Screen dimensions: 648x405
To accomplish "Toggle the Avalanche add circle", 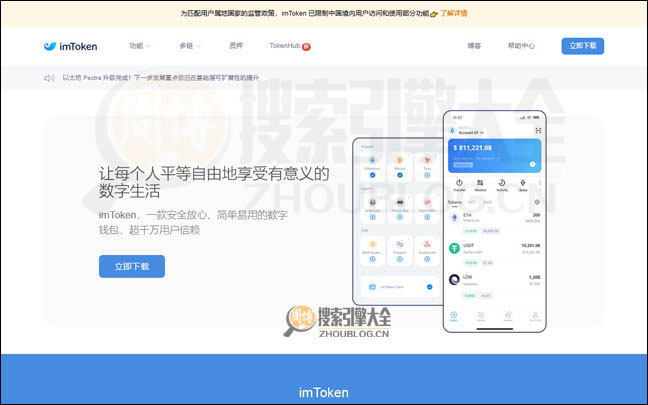I will pyautogui.click(x=427, y=259).
